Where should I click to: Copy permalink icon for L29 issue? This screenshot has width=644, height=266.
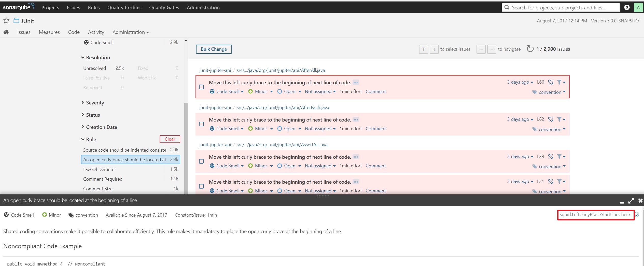click(550, 156)
